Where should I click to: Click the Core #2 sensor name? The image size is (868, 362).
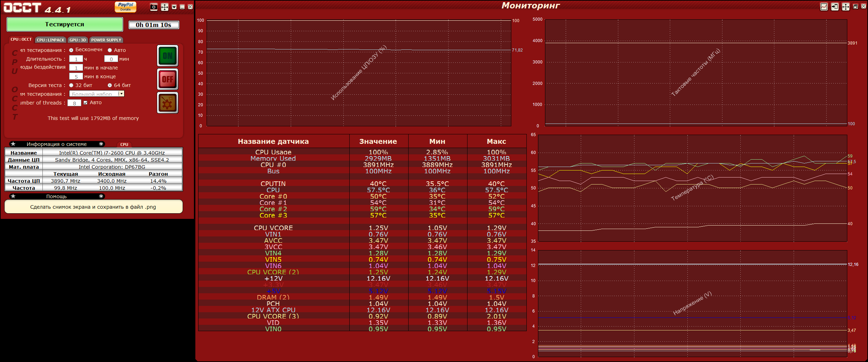(x=273, y=209)
